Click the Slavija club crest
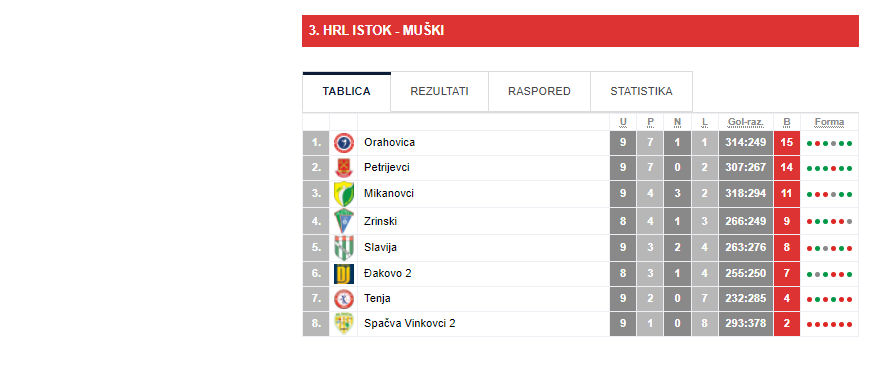890x382 pixels. [343, 247]
